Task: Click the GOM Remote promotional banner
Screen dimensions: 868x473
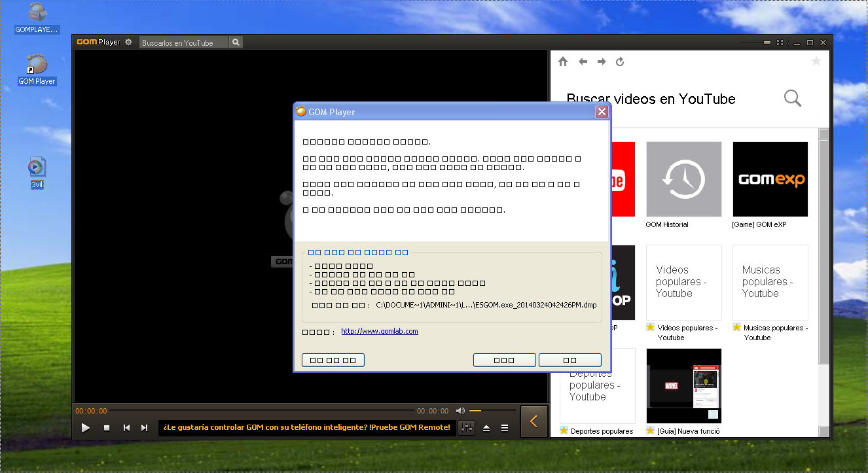Action: [307, 427]
